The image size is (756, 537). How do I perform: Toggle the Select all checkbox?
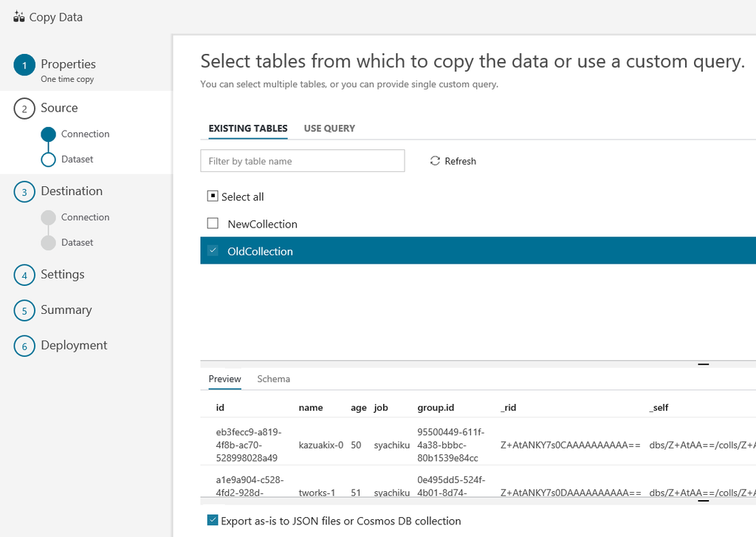(x=213, y=196)
